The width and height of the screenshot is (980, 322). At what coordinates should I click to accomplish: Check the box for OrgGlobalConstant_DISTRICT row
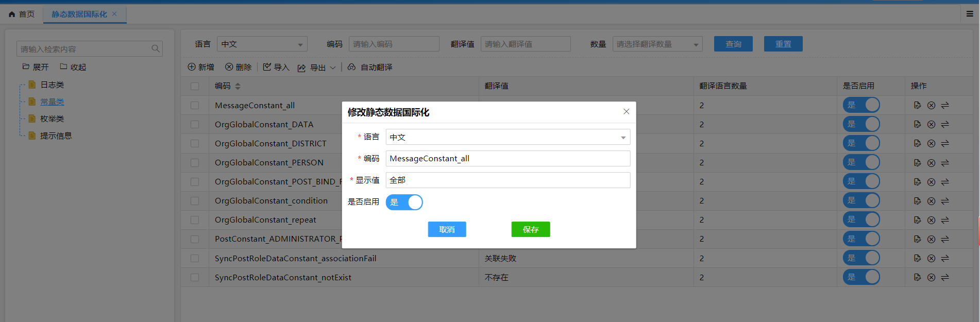pos(195,144)
